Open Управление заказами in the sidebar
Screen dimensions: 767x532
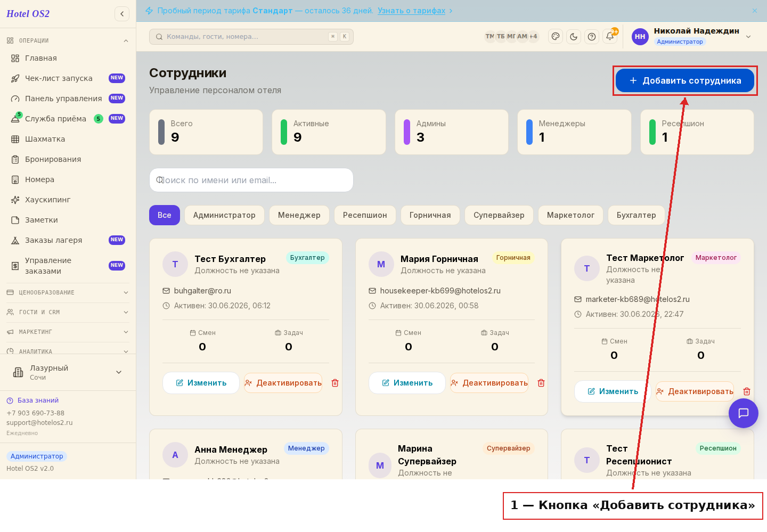coord(68,266)
